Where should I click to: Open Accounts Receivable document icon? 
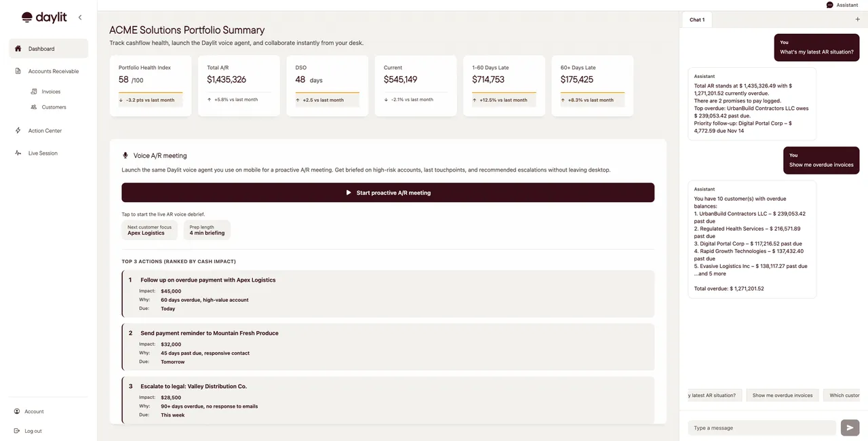pos(18,71)
